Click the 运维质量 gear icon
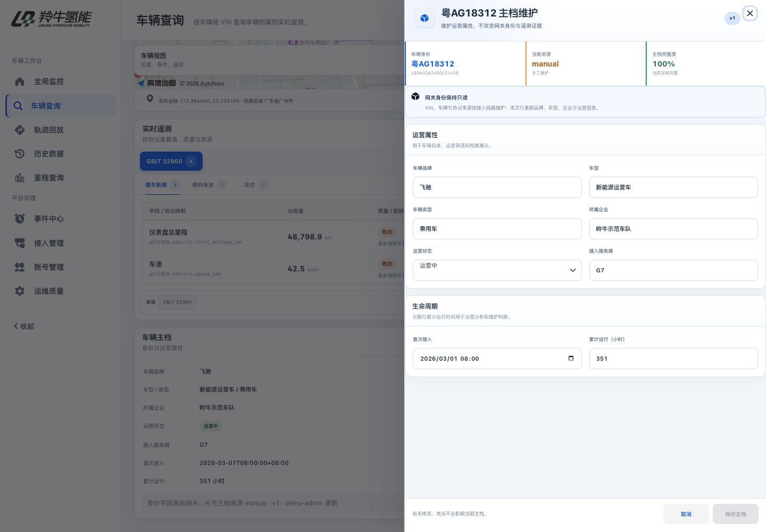 [20, 291]
